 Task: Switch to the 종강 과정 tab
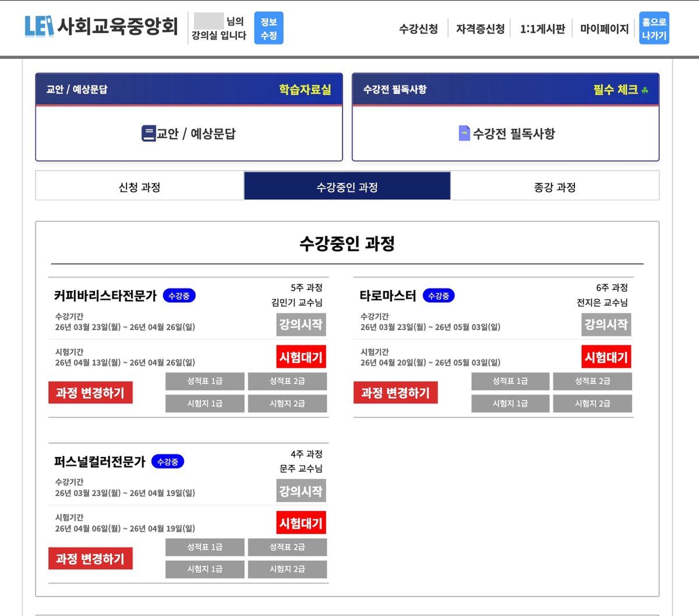(555, 187)
